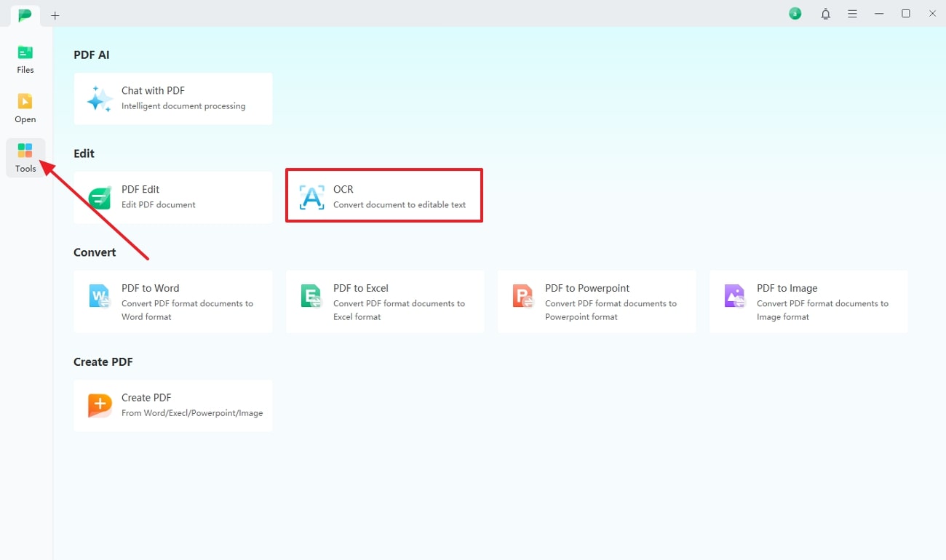Image resolution: width=946 pixels, height=560 pixels.
Task: Open the Chat with PDF card
Action: click(x=173, y=99)
